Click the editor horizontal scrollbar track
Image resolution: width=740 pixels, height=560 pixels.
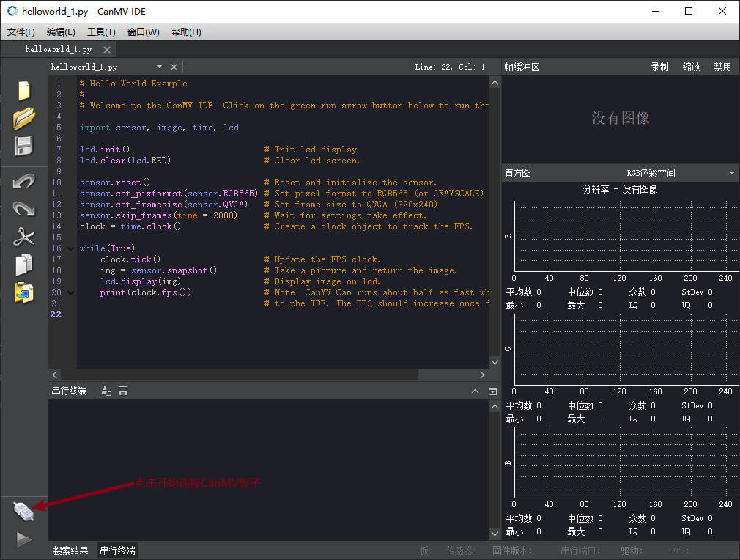tap(268, 375)
